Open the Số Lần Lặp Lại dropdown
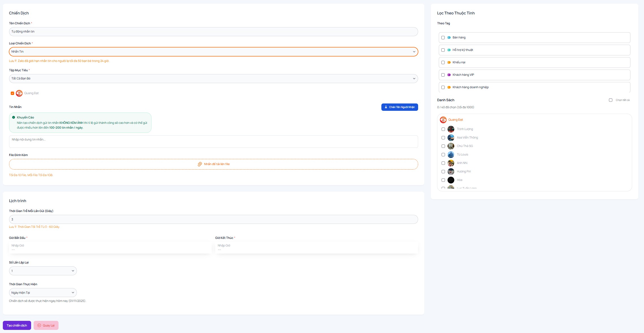 [x=43, y=271]
